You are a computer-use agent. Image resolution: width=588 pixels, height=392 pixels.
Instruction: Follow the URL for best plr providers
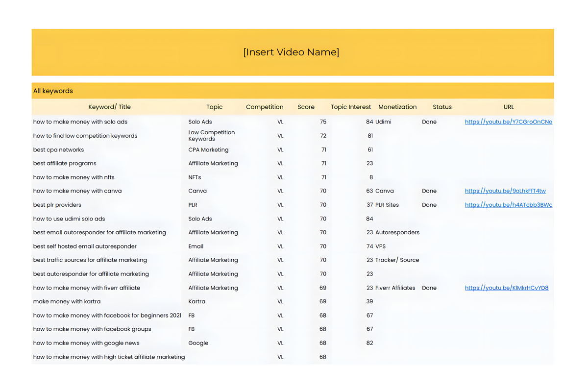click(x=508, y=205)
